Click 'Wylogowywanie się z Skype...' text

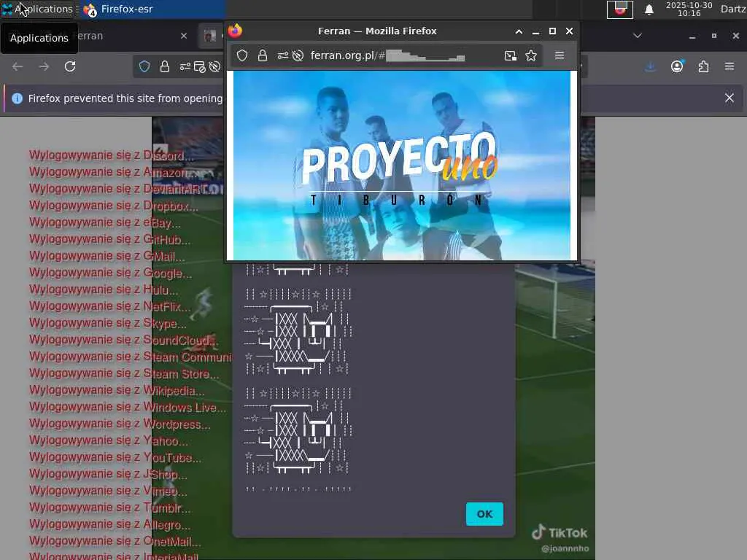pyautogui.click(x=108, y=323)
